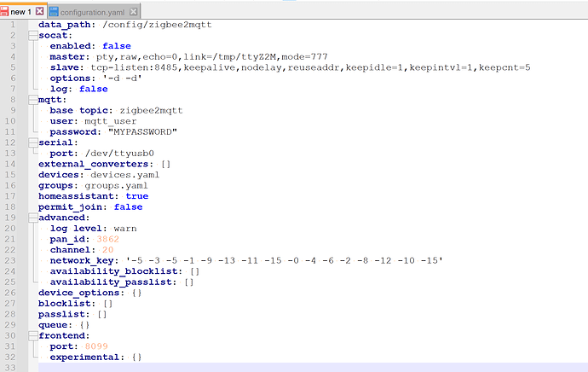Image resolution: width=588 pixels, height=372 pixels.
Task: Click the "MYPASSWORD" string
Action: tap(142, 131)
